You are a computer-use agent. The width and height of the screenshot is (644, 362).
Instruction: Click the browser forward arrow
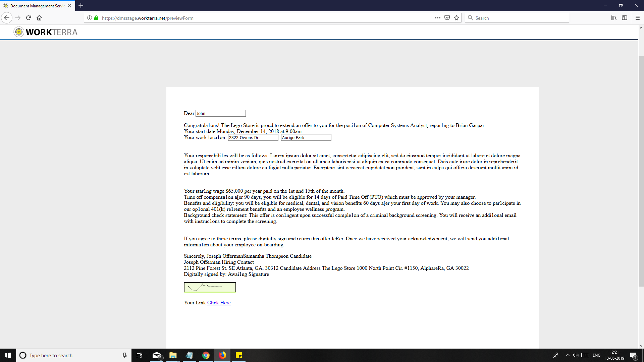[18, 18]
